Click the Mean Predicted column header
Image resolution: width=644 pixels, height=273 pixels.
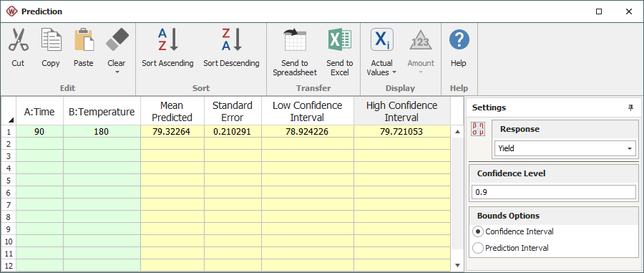tap(172, 111)
